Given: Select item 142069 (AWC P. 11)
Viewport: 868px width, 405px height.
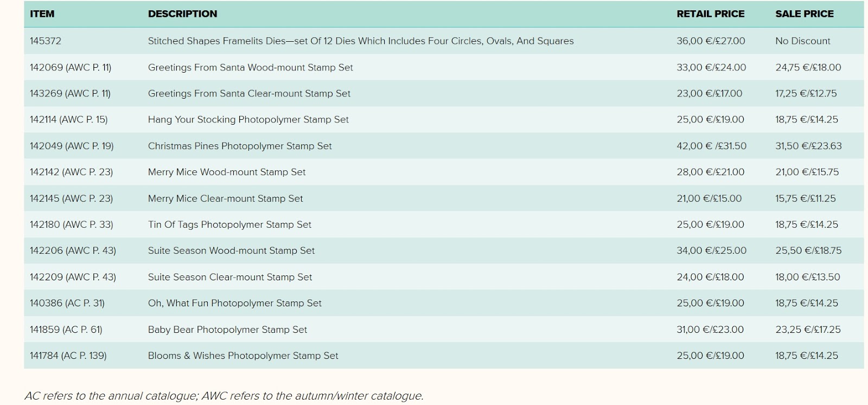Looking at the screenshot, I should [x=71, y=67].
